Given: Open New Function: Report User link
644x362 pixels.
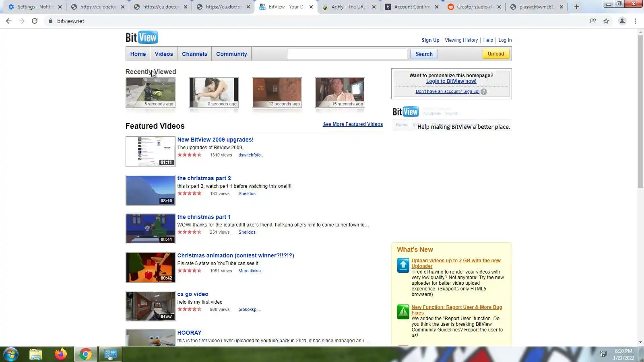Looking at the screenshot, I should [457, 310].
